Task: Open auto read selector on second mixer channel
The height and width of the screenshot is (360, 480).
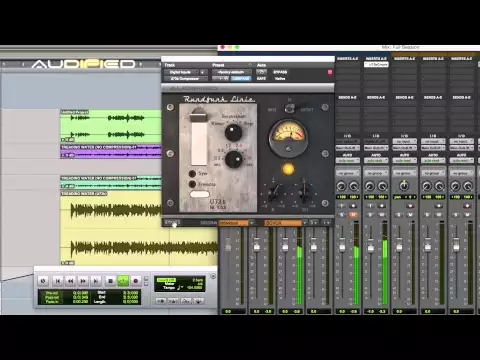Action: pyautogui.click(x=376, y=161)
